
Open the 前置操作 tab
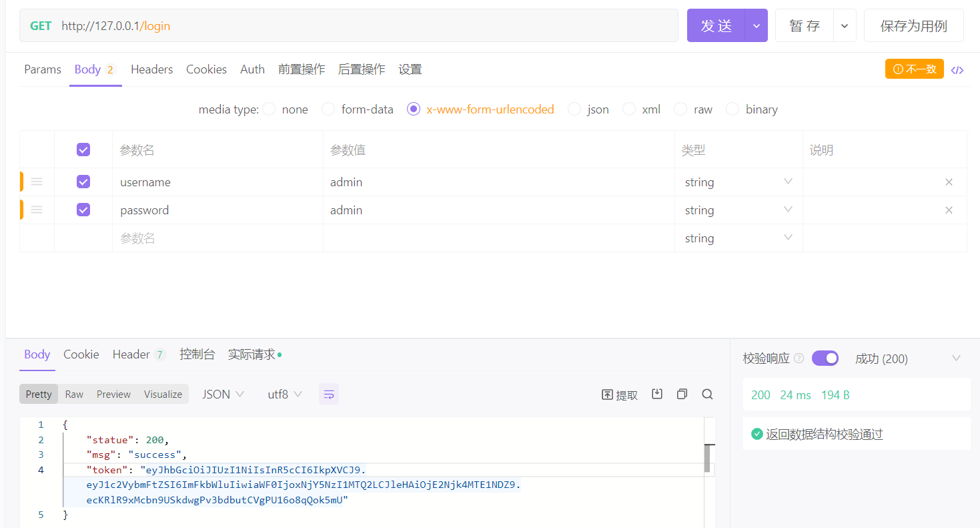pyautogui.click(x=302, y=69)
